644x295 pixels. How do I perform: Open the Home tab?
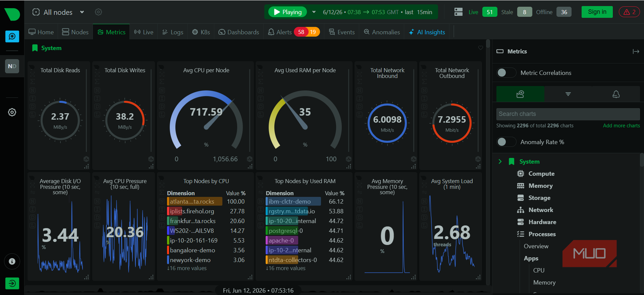[x=41, y=32]
